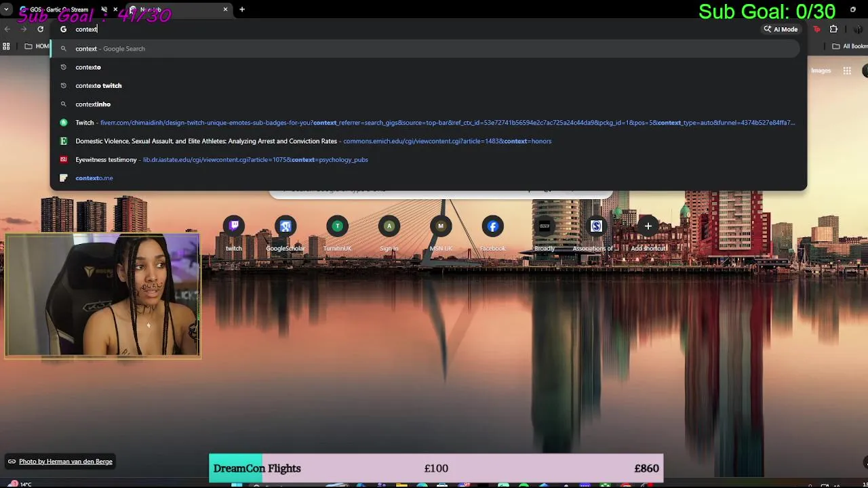868x488 pixels.
Task: Click the streamer webcam overlay
Action: point(102,296)
